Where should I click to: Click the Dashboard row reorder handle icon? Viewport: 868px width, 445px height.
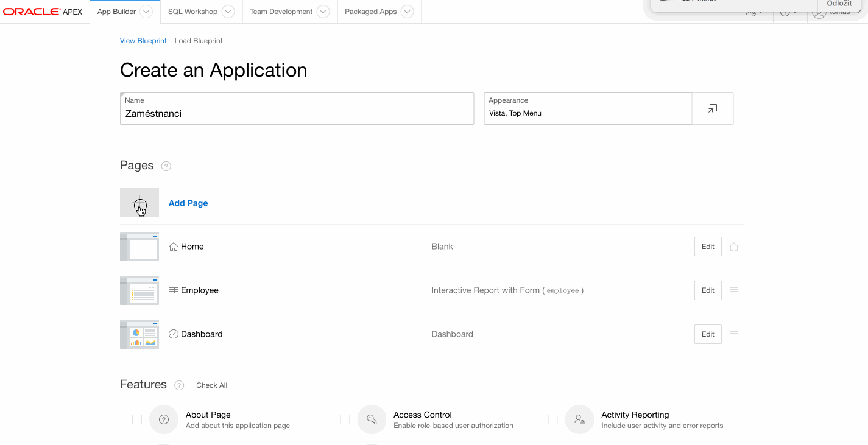pyautogui.click(x=734, y=334)
